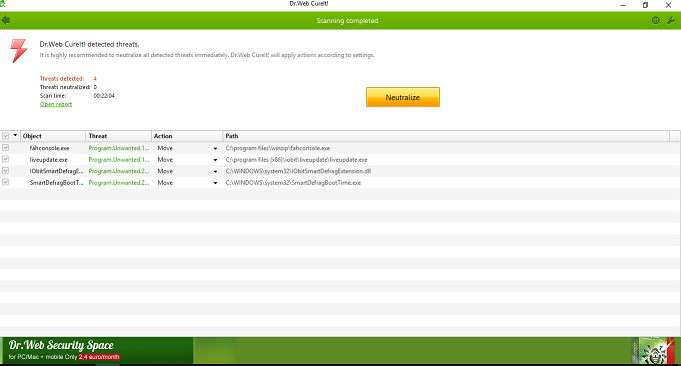Viewport: 681px width, 366px height.
Task: Open scan settings via the wrench icon
Action: 671,20
